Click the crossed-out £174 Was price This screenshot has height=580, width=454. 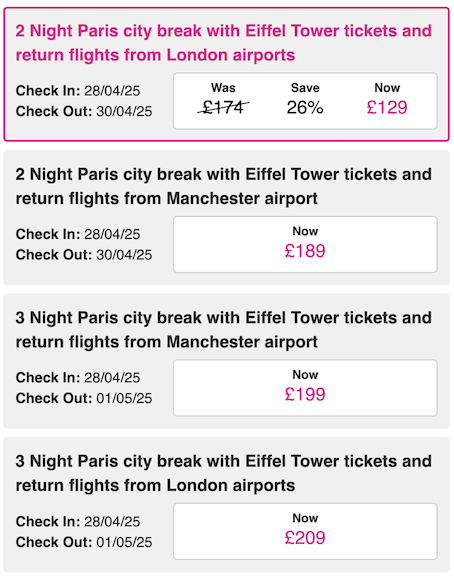pyautogui.click(x=223, y=107)
